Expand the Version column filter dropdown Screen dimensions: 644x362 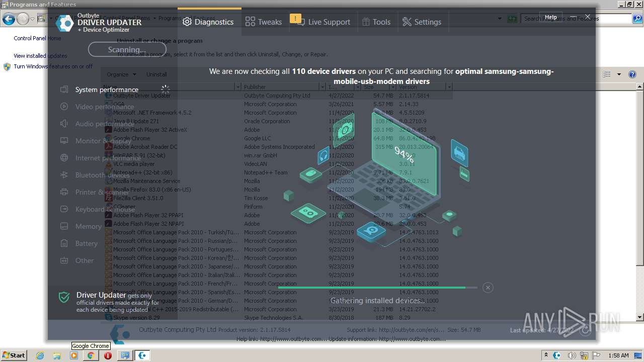pyautogui.click(x=449, y=87)
